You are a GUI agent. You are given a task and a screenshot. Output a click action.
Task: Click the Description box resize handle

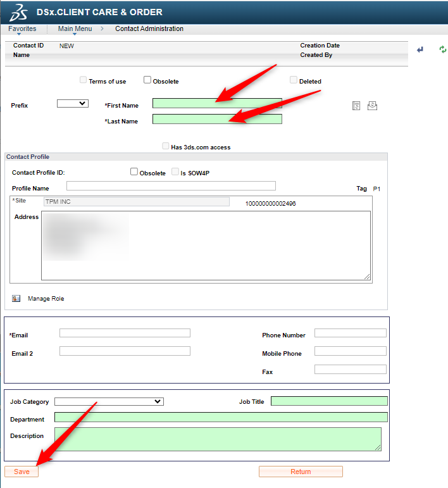tap(378, 447)
